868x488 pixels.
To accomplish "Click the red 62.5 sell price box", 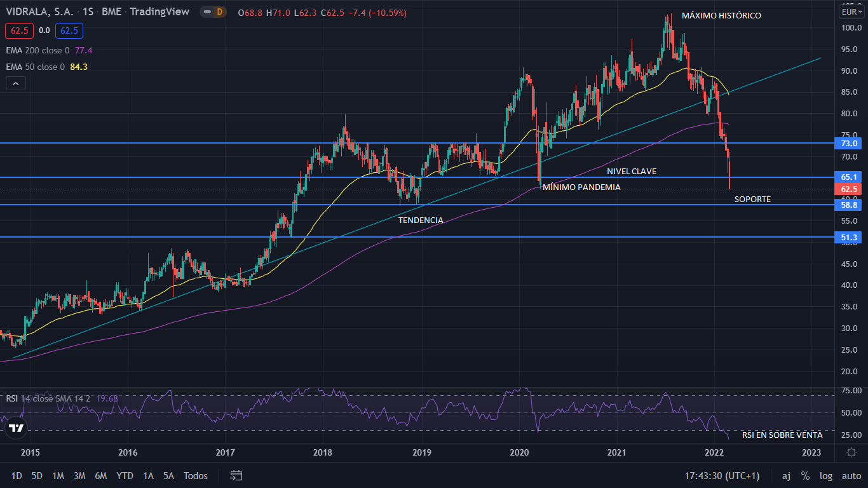I will point(18,30).
